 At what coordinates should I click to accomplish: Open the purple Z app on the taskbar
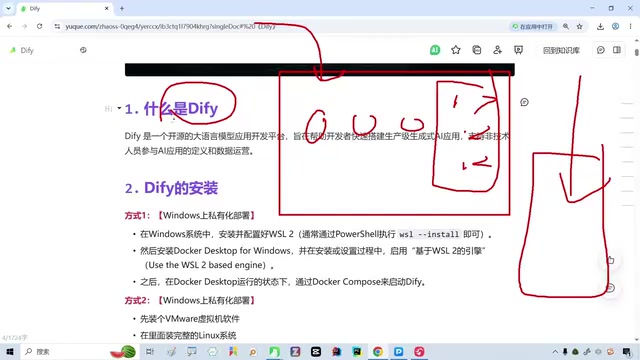click(295, 351)
